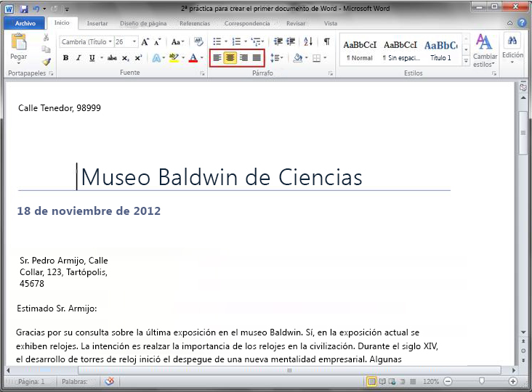Align the paragraph to the left
Viewport: 532px width, 392px height.
217,58
